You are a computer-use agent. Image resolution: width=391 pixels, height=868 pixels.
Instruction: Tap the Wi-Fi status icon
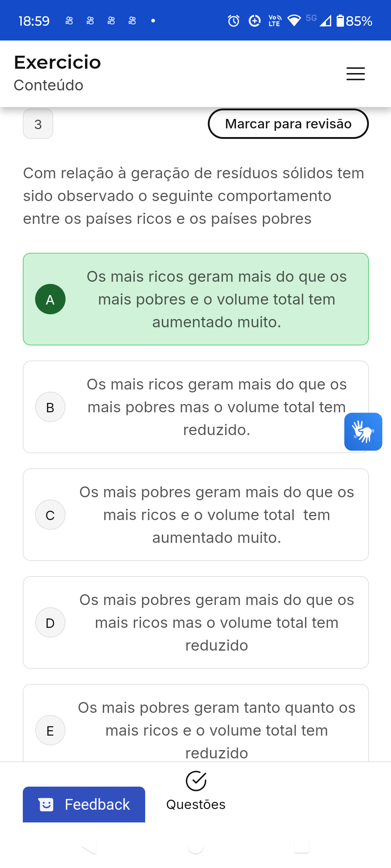pyautogui.click(x=294, y=21)
